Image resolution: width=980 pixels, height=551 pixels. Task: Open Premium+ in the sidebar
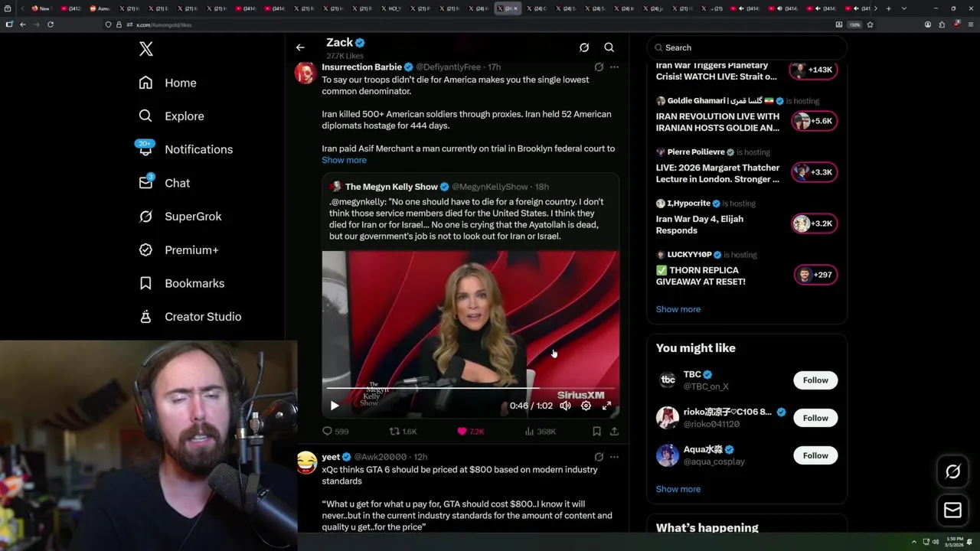[178, 250]
